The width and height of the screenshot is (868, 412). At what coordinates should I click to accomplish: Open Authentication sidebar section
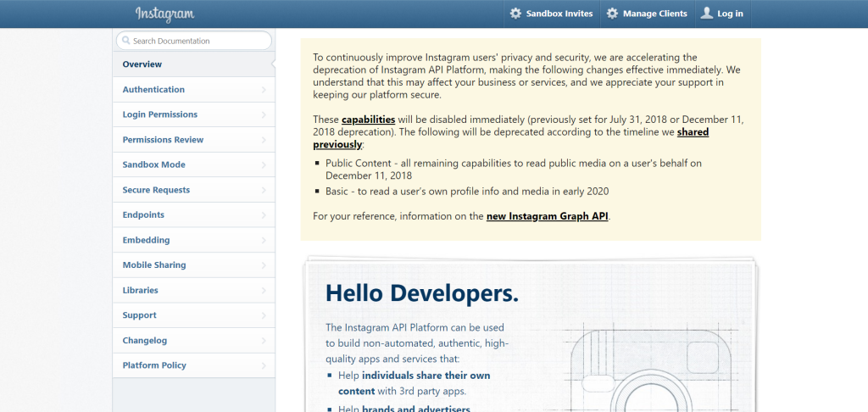point(194,89)
